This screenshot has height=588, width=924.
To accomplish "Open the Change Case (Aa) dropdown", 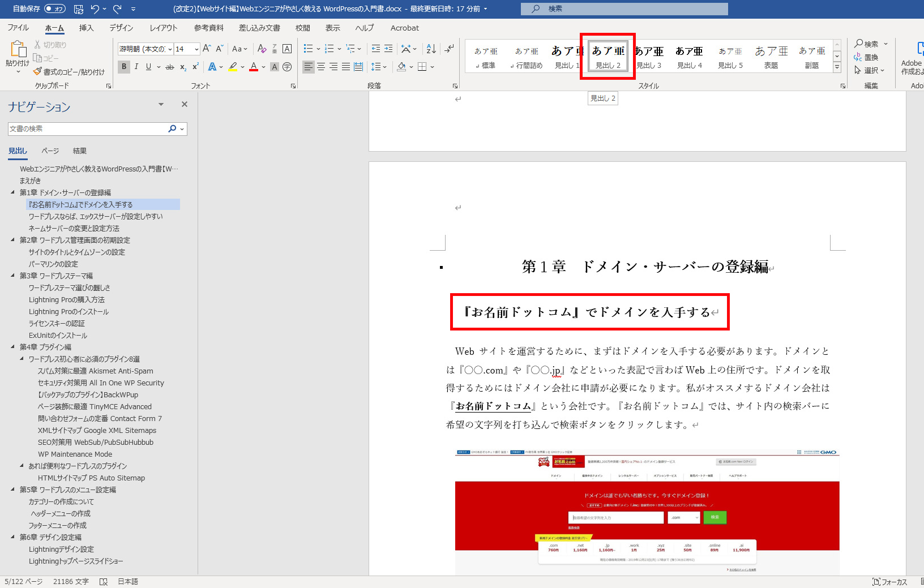I will tap(240, 49).
